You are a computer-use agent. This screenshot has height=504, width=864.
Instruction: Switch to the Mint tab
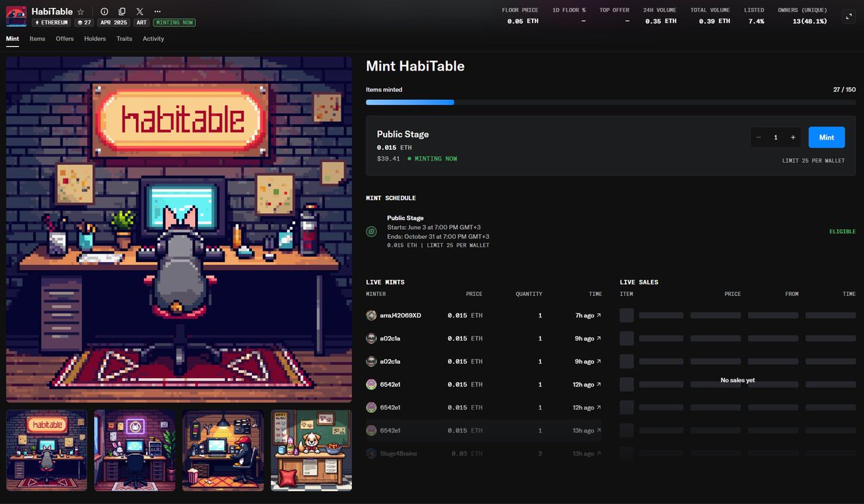click(x=12, y=39)
